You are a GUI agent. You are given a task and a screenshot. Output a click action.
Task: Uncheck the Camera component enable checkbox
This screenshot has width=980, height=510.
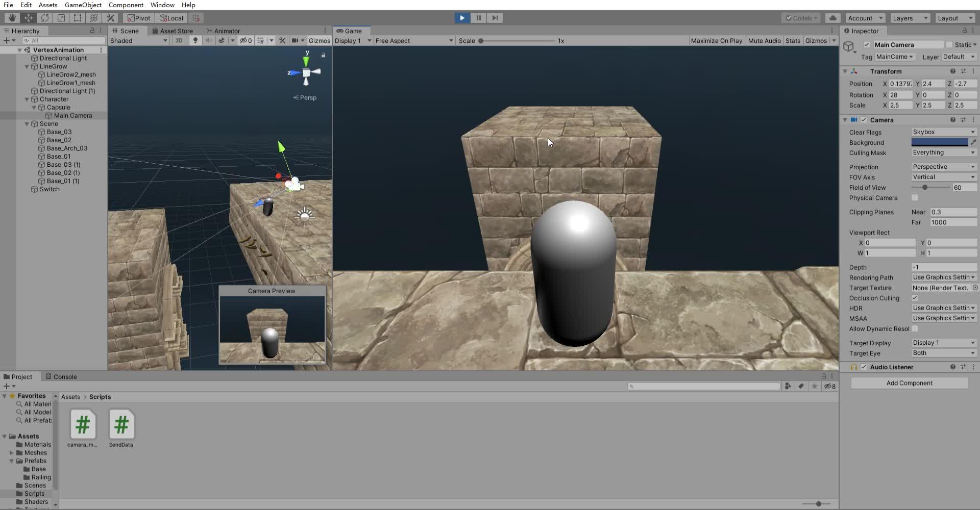(863, 120)
